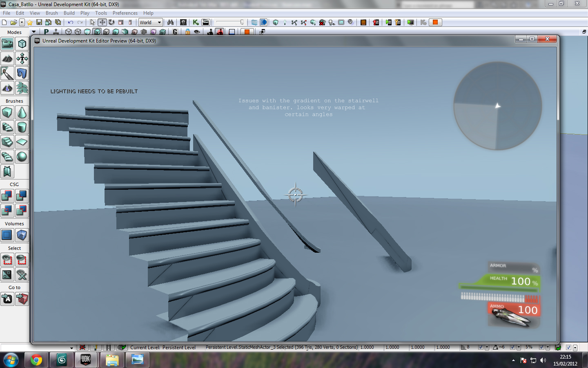Open the Preferences menu
The image size is (588, 368).
click(125, 13)
